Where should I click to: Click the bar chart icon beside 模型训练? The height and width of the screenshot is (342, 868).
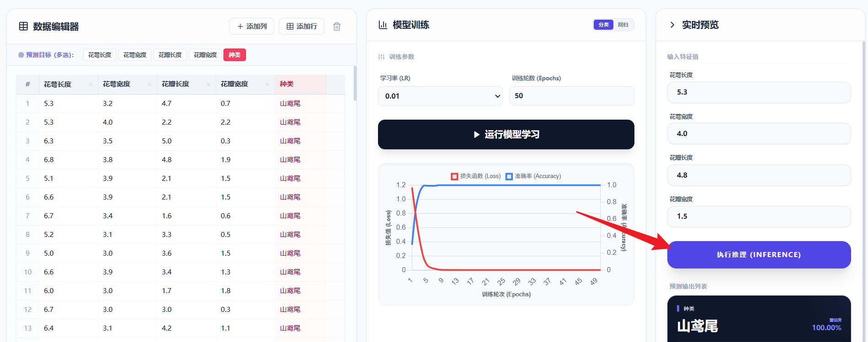point(383,25)
